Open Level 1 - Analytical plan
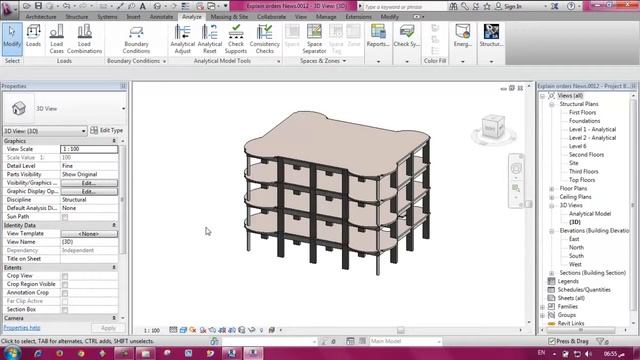The width and height of the screenshot is (640, 360). tap(592, 129)
